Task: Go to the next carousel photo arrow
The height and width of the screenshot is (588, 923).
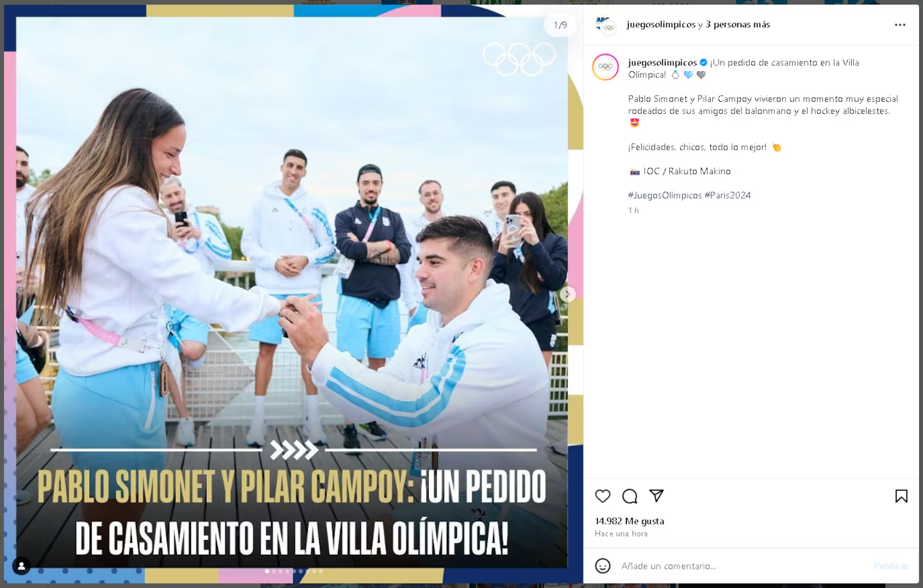Action: click(568, 294)
